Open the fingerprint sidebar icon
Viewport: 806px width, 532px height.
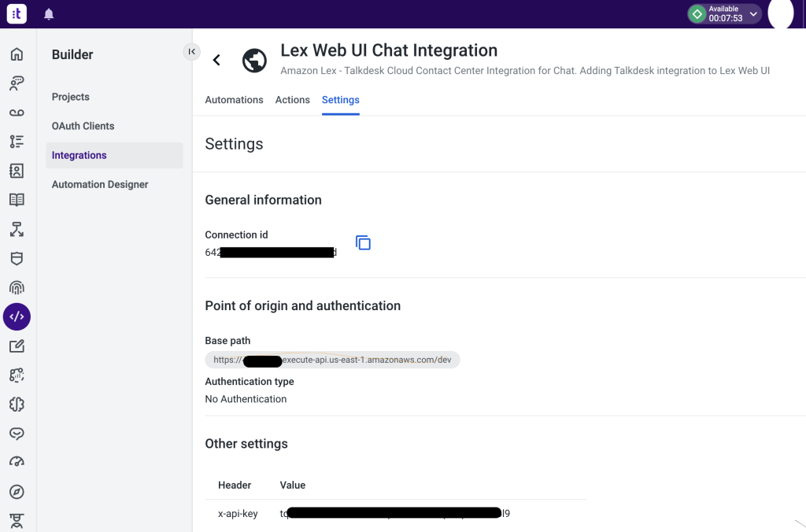(17, 287)
